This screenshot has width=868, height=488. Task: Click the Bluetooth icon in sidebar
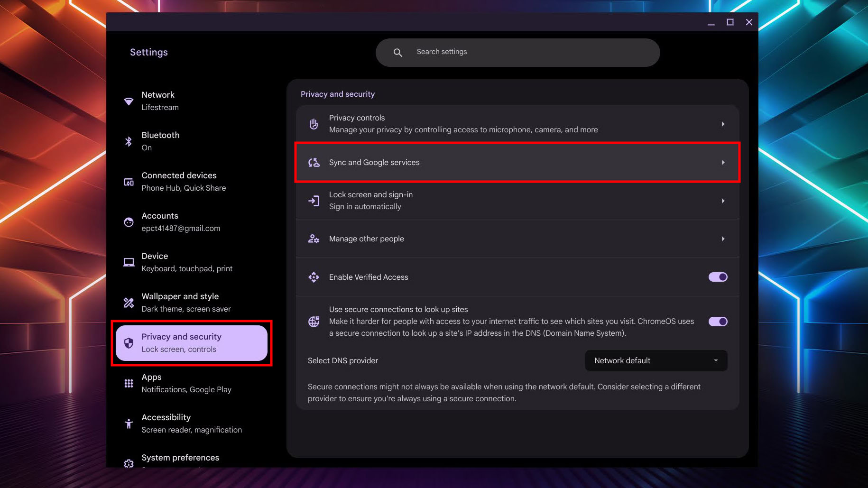(129, 141)
